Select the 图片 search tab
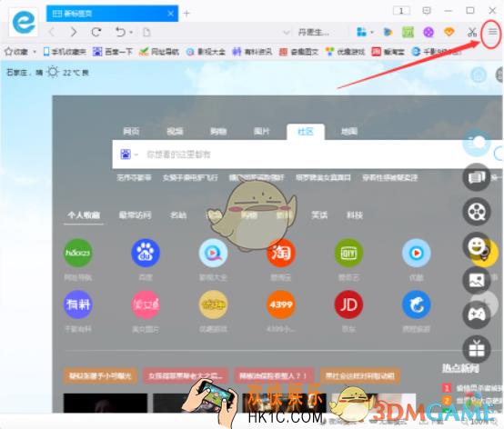The image size is (504, 429). [262, 131]
